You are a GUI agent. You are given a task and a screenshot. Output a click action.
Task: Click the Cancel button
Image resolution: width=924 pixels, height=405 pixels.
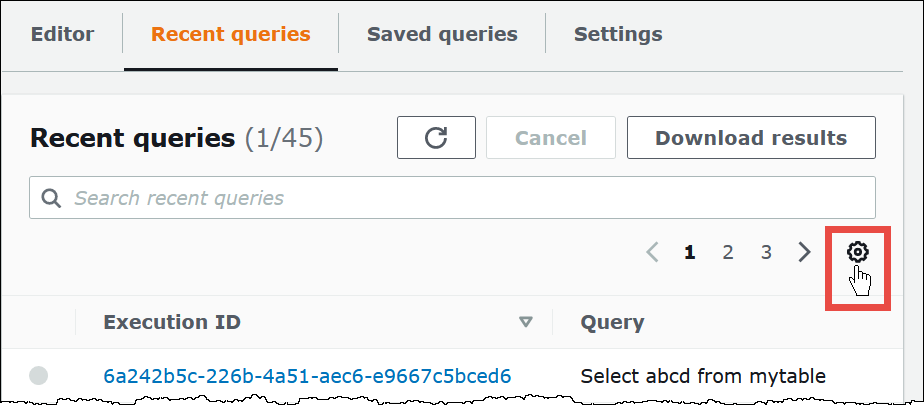coord(550,138)
